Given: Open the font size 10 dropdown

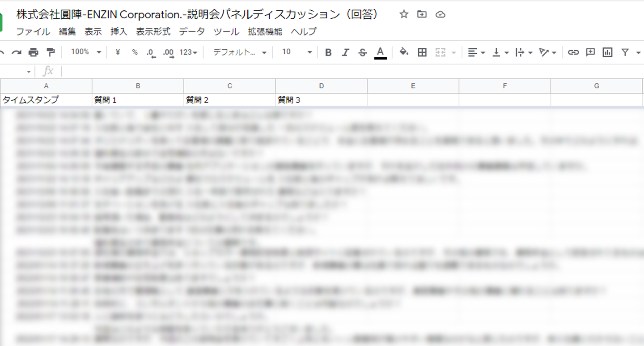Looking at the screenshot, I should (x=297, y=52).
